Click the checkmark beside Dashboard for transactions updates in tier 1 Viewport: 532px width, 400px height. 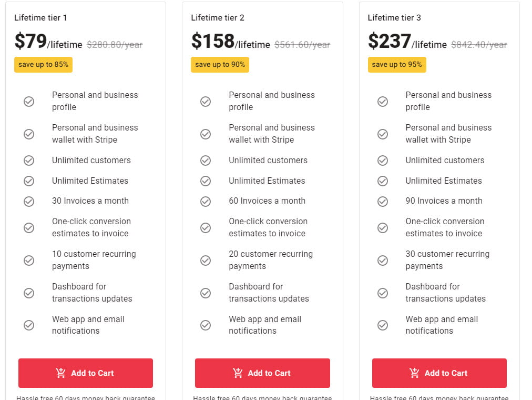point(29,293)
